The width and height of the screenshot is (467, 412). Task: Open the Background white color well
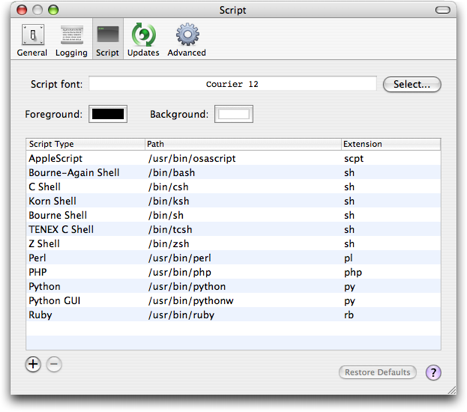click(x=234, y=114)
